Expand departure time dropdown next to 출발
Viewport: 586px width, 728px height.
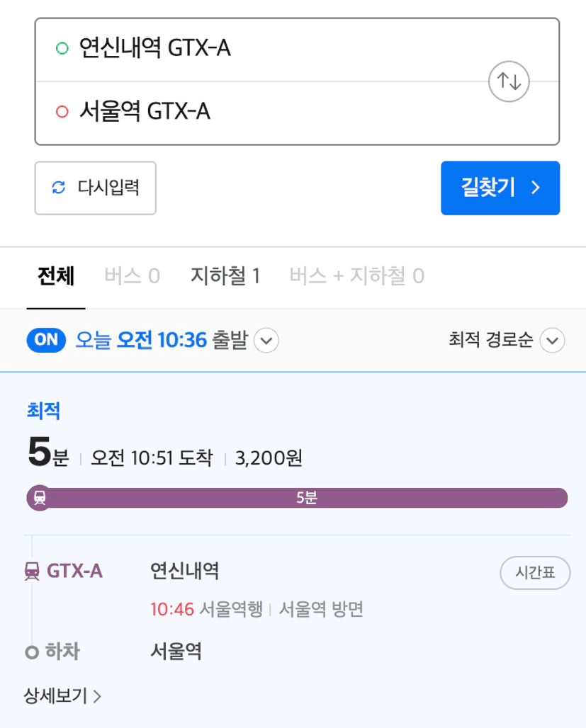[266, 341]
